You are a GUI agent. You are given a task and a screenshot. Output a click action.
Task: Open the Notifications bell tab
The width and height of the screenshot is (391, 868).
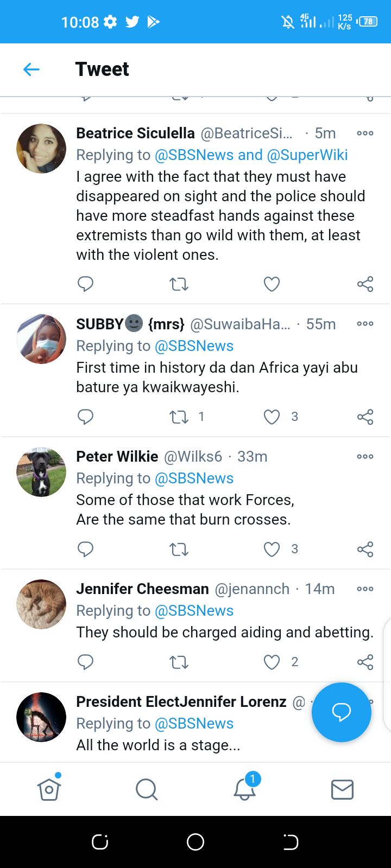[244, 789]
